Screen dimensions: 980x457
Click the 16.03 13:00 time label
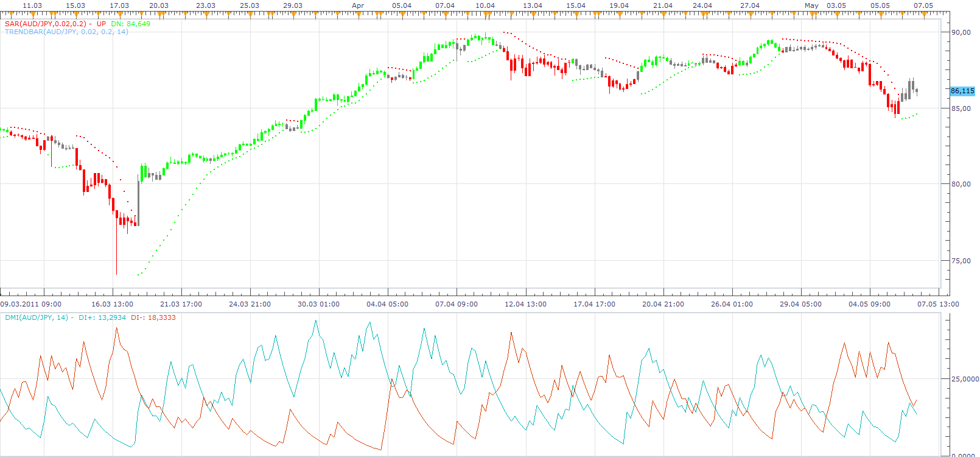[112, 304]
